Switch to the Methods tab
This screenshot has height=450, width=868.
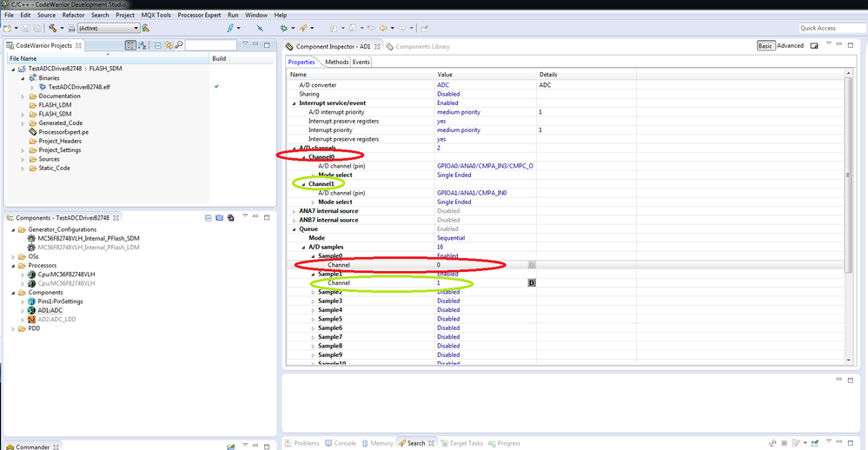(x=336, y=62)
